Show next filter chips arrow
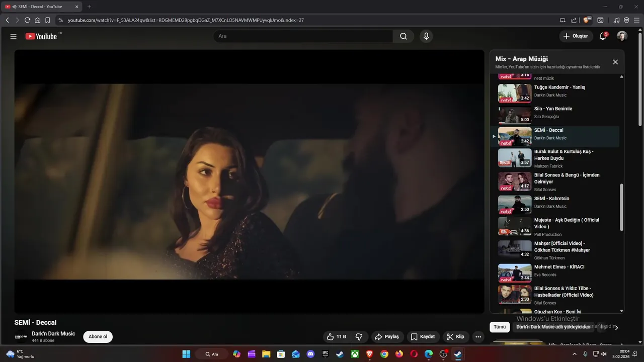 pos(617,327)
